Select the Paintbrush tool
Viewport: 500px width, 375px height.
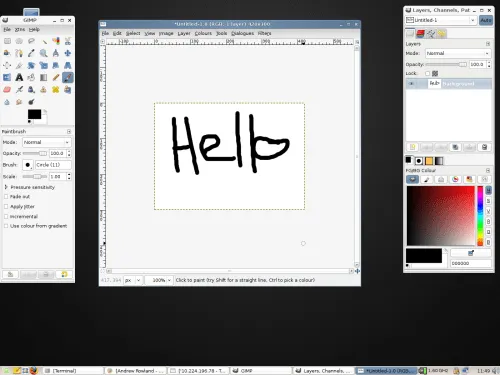coord(68,78)
